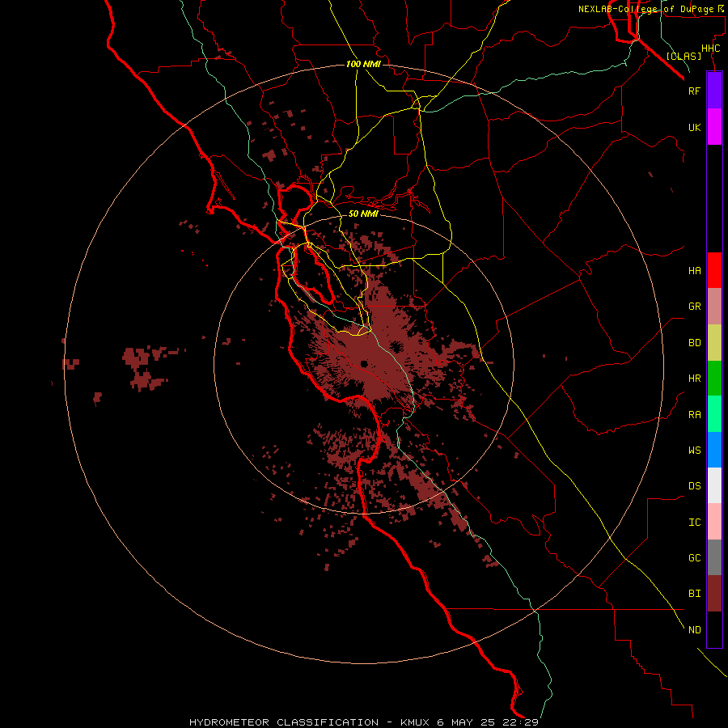Click the 'HR' legend label

694,379
